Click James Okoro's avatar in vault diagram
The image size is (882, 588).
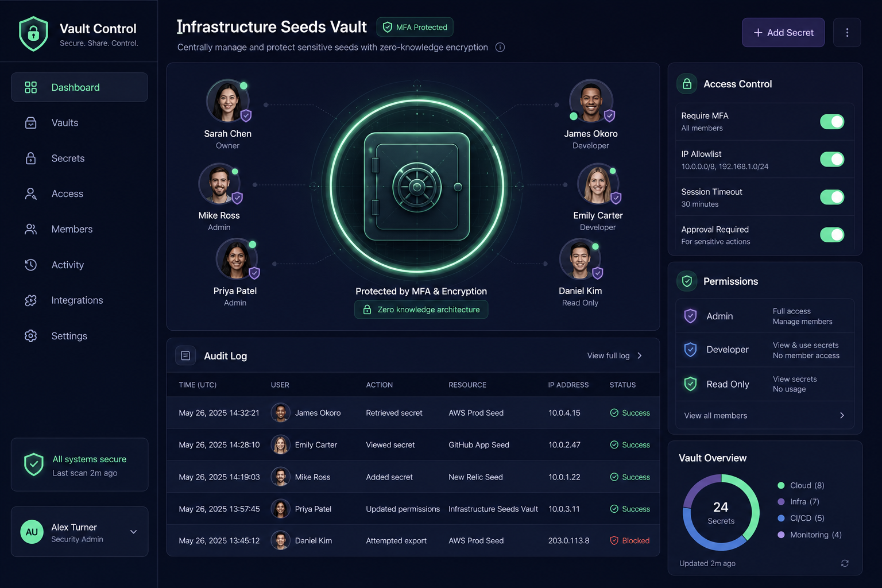[591, 101]
